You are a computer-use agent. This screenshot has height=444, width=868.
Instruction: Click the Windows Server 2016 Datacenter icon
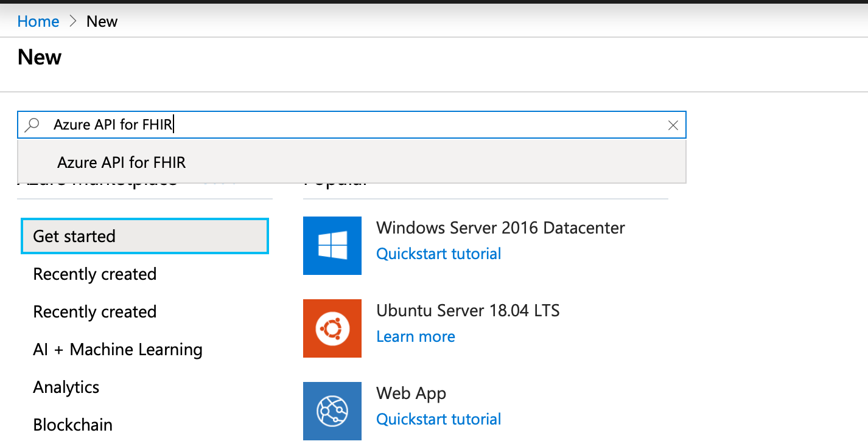[x=332, y=246]
